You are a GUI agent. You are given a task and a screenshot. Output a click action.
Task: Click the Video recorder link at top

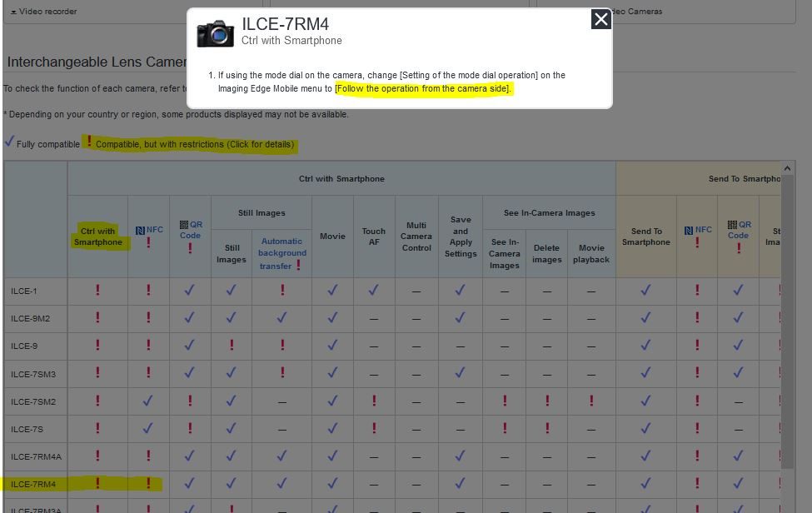pyautogui.click(x=43, y=12)
